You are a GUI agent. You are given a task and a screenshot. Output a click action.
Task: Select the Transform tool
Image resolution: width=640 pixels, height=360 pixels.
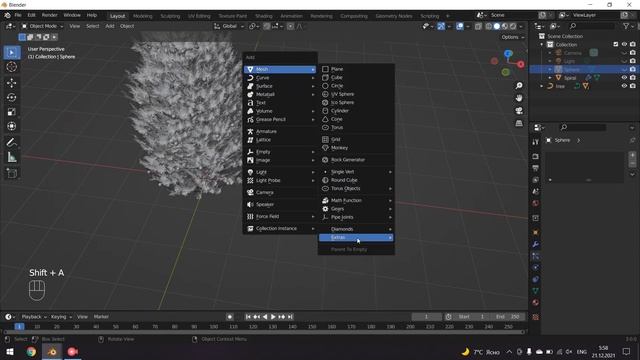(x=11, y=126)
